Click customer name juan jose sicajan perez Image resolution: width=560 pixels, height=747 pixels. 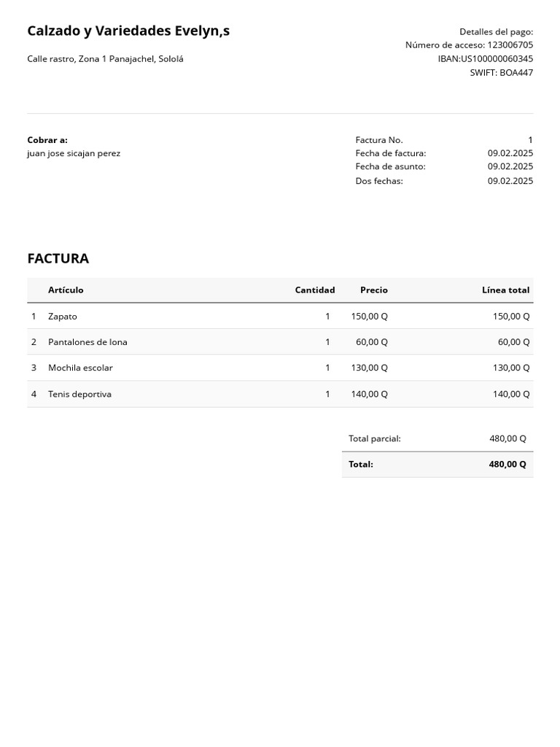[74, 154]
